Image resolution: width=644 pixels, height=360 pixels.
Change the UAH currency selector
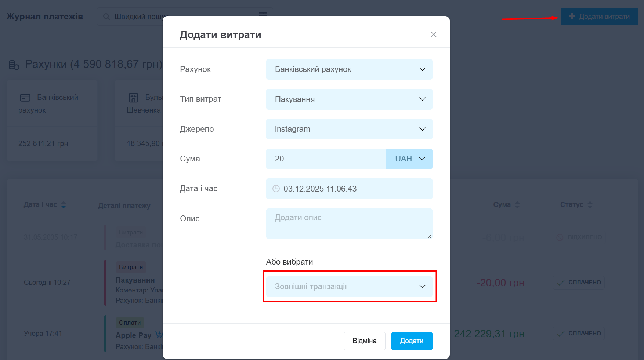click(x=409, y=159)
